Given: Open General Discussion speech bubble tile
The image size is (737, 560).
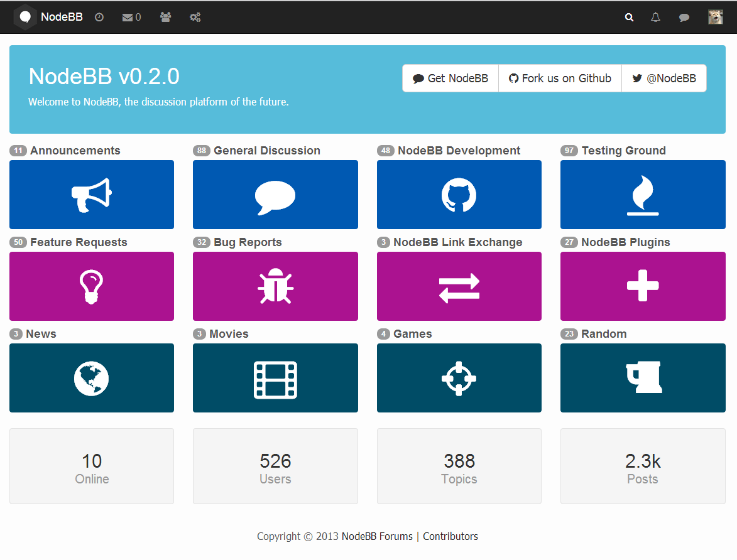Looking at the screenshot, I should click(x=275, y=195).
